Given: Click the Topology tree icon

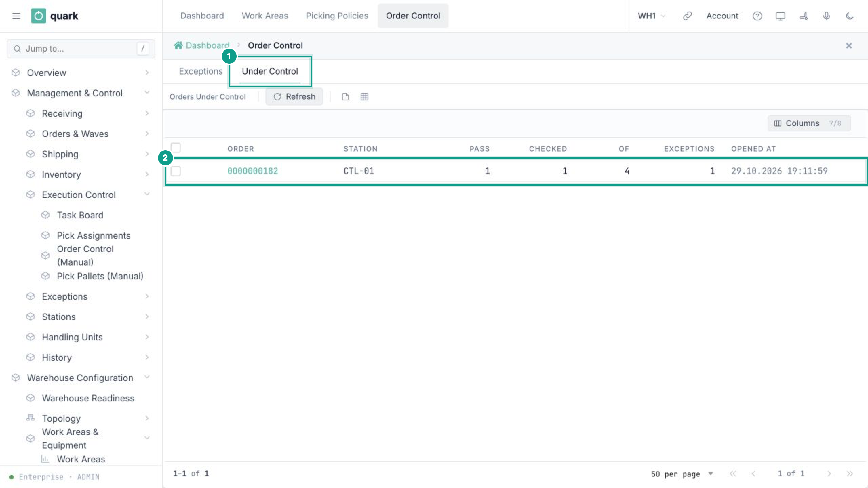Looking at the screenshot, I should 31,418.
